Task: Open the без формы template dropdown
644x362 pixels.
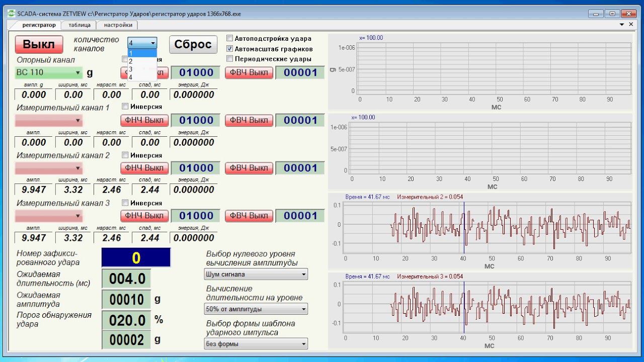Action: [x=256, y=344]
